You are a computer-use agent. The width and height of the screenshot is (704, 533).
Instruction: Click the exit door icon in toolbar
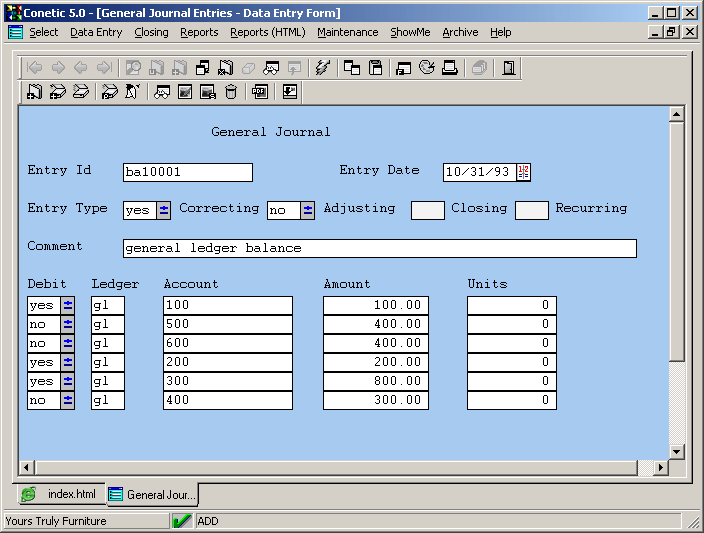[509, 68]
